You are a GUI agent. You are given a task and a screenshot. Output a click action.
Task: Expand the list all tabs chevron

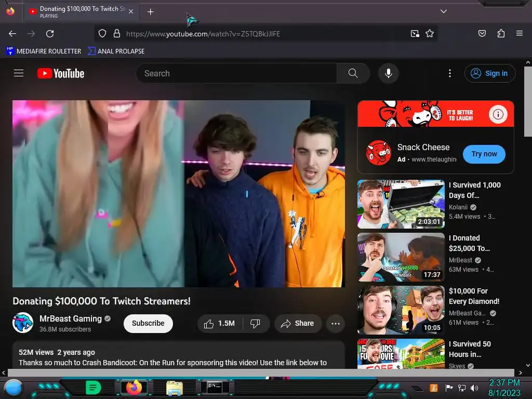pos(444,11)
